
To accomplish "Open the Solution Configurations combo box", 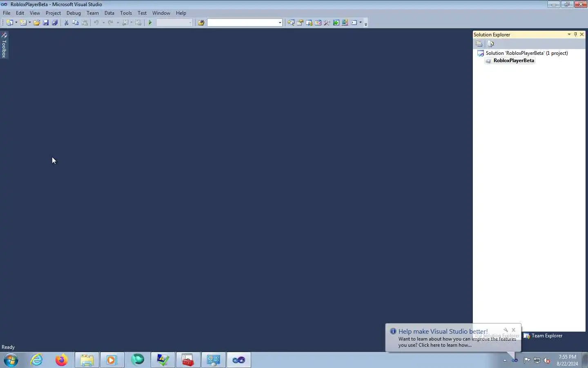I will [174, 23].
